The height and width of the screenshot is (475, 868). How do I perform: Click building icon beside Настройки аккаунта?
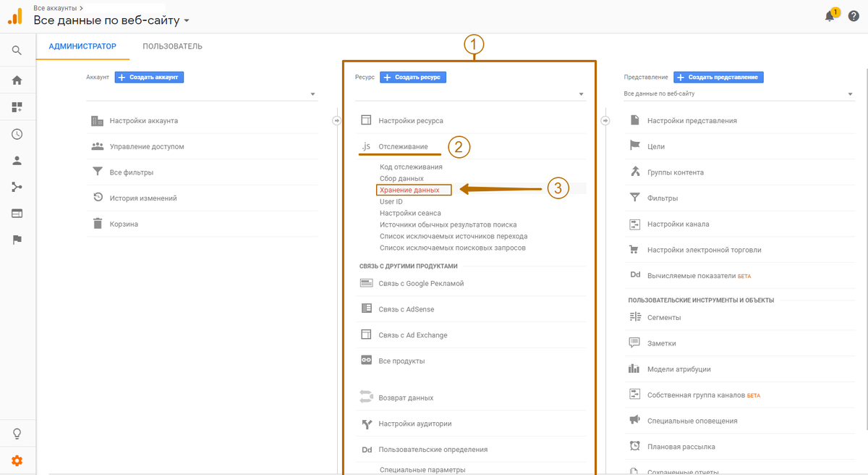click(x=98, y=121)
